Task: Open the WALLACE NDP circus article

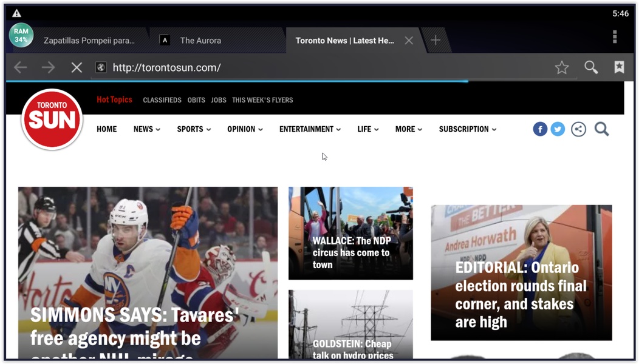Action: point(350,234)
